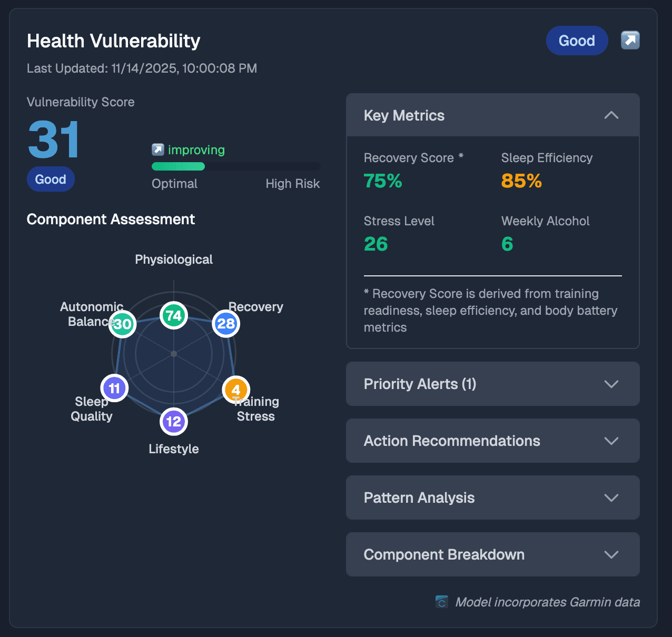The height and width of the screenshot is (637, 672).
Task: Click the improving trend arrow icon
Action: [157, 150]
